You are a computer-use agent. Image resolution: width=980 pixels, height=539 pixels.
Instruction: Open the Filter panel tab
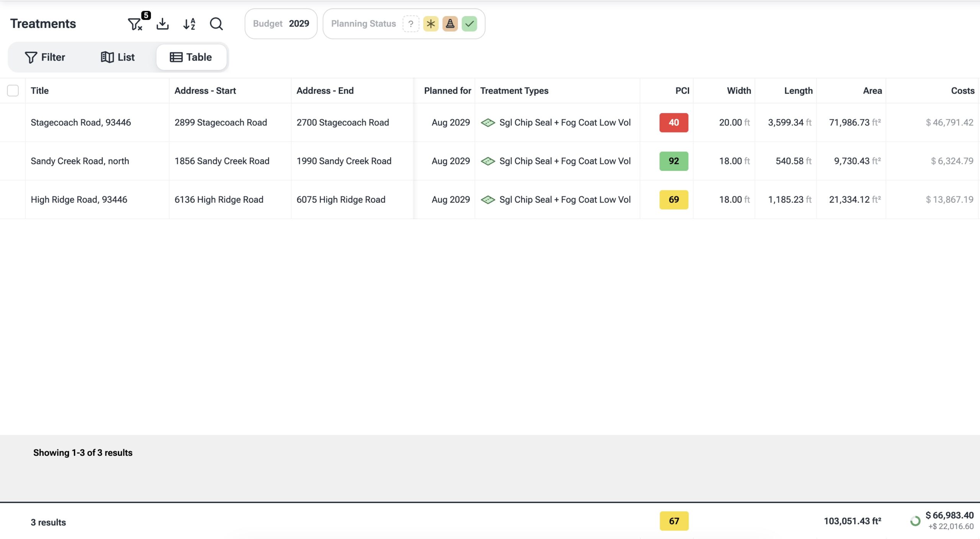click(45, 57)
